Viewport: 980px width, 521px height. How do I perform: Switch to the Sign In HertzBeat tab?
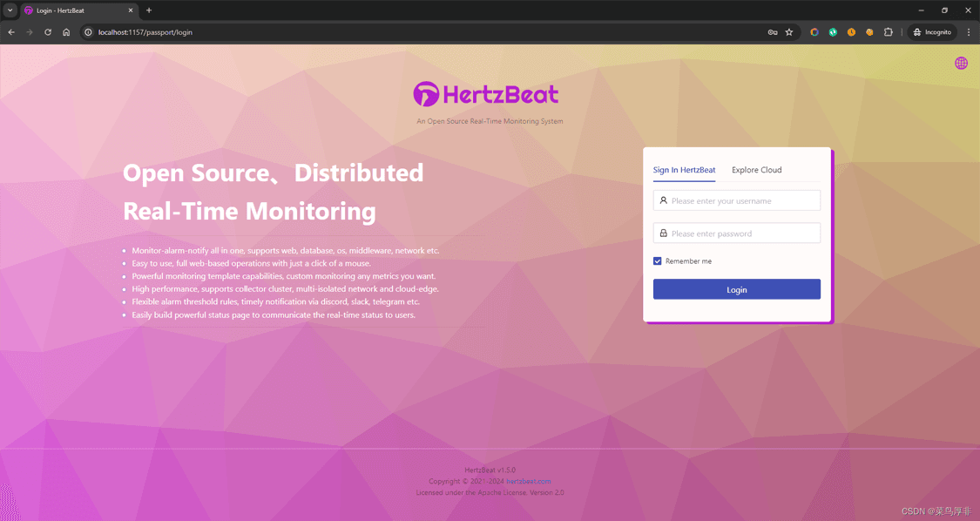coord(685,170)
